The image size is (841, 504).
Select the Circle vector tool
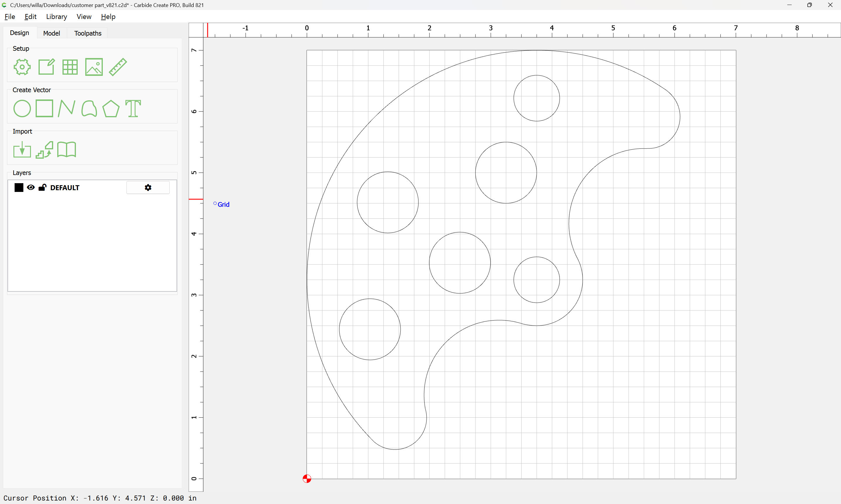pos(22,109)
